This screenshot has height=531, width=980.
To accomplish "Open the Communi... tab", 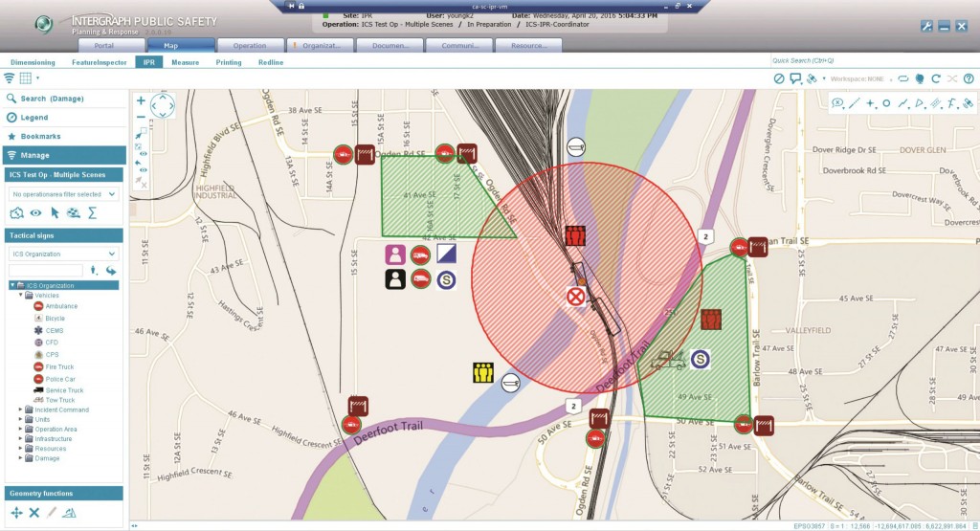I will pos(459,46).
